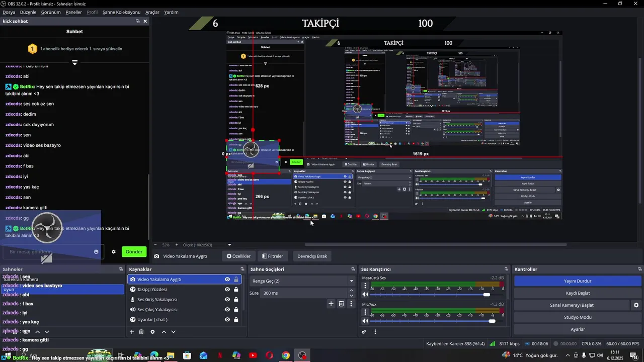644x362 pixels.
Task: Hide the Video Yakalama Aygıtı source
Action: [227, 280]
